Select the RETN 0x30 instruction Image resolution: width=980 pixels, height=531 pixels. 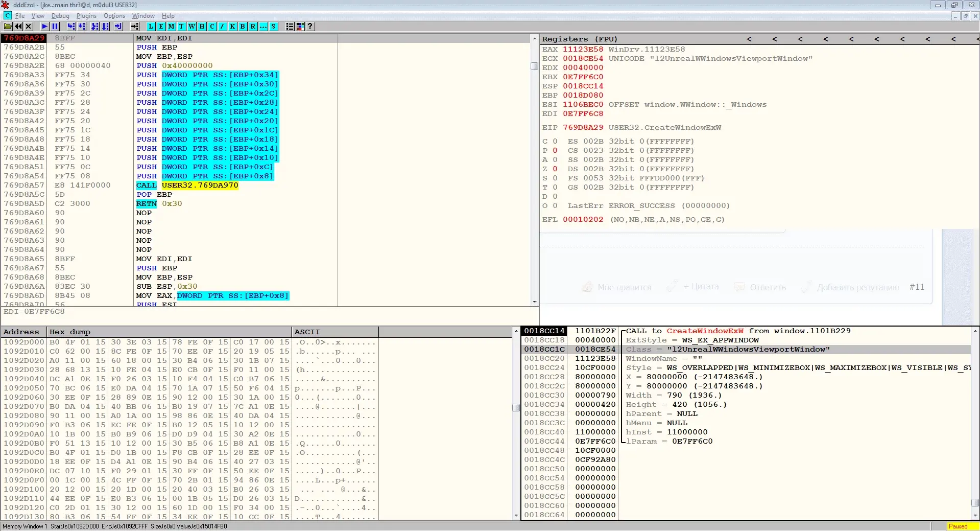(159, 204)
